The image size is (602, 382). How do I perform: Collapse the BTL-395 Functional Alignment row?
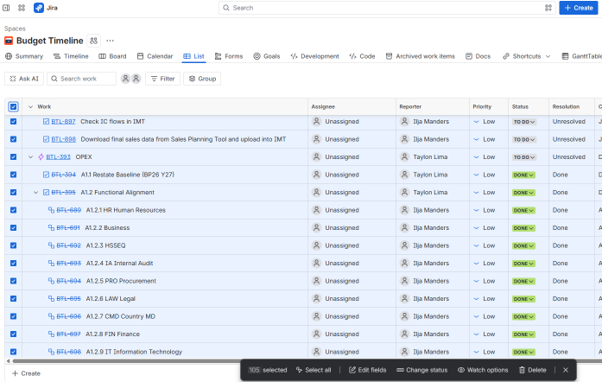[x=36, y=192]
